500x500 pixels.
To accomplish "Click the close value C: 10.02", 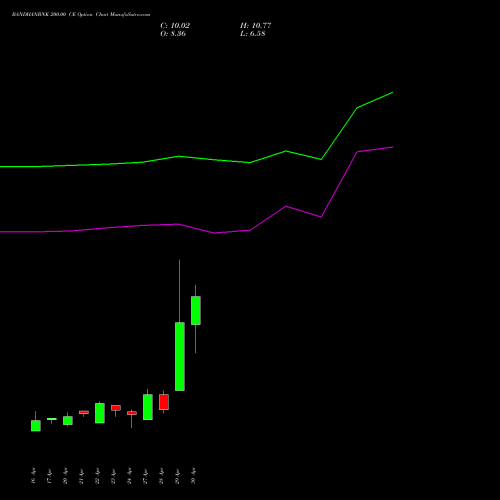I will pyautogui.click(x=175, y=26).
